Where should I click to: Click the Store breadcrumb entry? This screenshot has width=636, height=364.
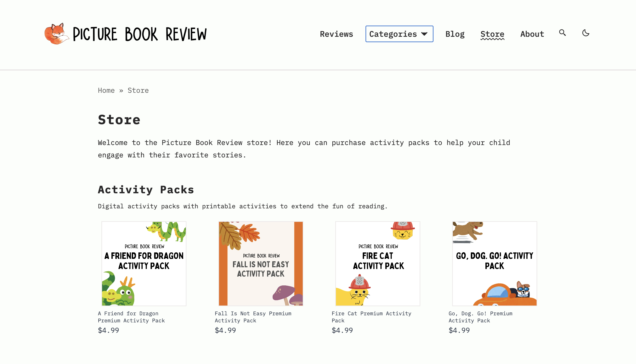[138, 90]
